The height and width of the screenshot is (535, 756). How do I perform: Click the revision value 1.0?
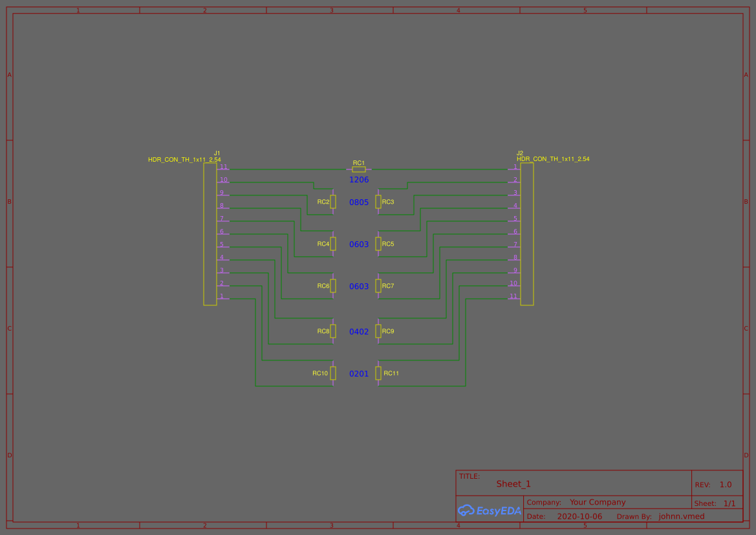pos(726,485)
